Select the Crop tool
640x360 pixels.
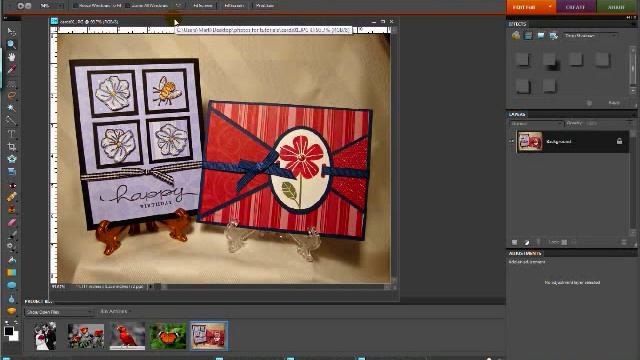tap(11, 147)
